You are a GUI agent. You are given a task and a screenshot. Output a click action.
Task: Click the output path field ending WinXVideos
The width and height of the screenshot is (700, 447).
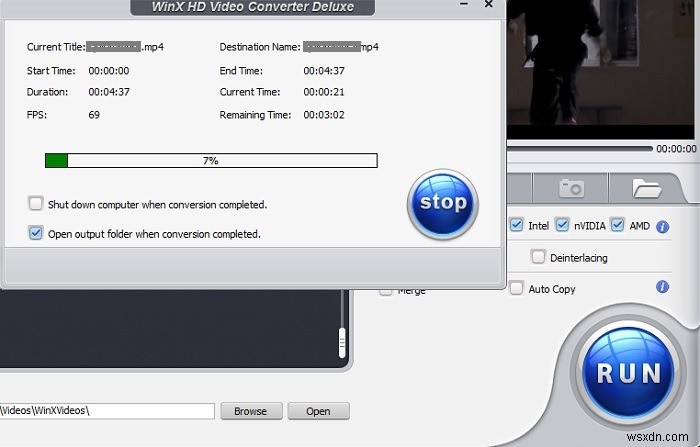pyautogui.click(x=107, y=411)
